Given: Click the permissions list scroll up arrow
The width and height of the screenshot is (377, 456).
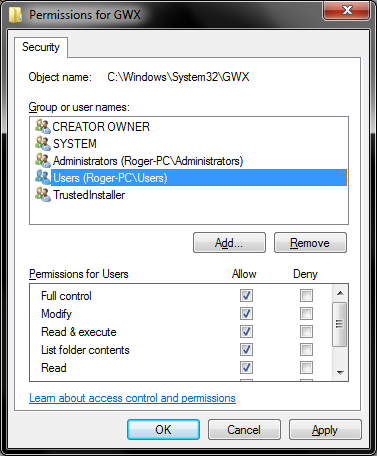Looking at the screenshot, I should coord(340,293).
